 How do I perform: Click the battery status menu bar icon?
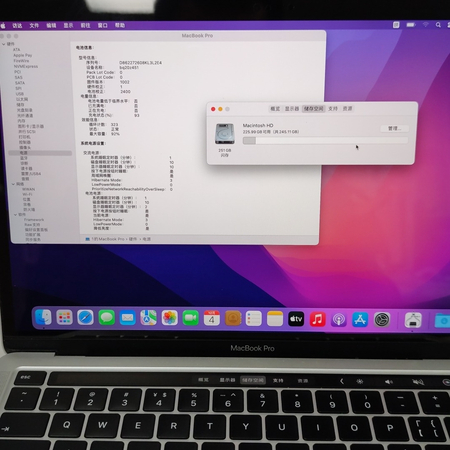tap(411, 25)
